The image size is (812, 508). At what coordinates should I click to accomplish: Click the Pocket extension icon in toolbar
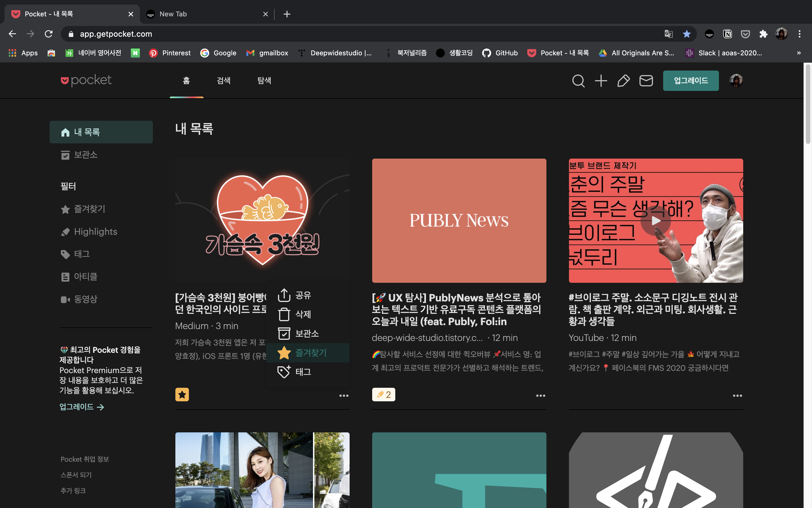click(x=745, y=34)
